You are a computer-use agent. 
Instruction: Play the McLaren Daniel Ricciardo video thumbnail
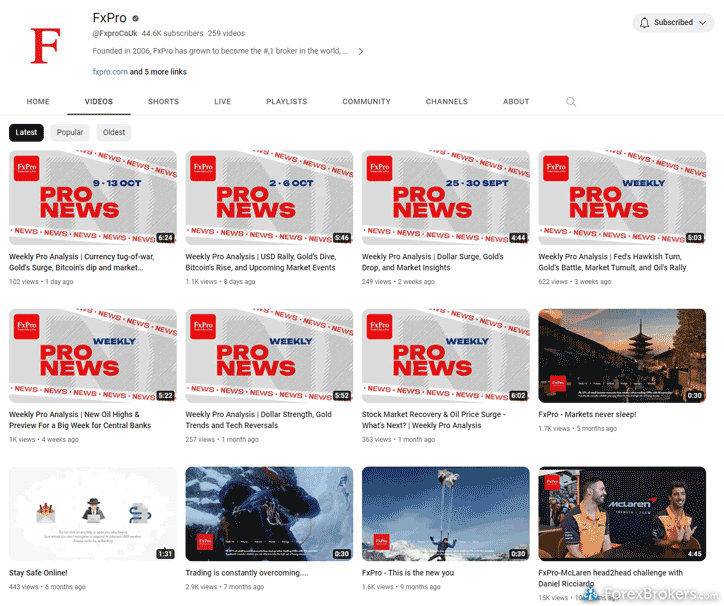[621, 513]
